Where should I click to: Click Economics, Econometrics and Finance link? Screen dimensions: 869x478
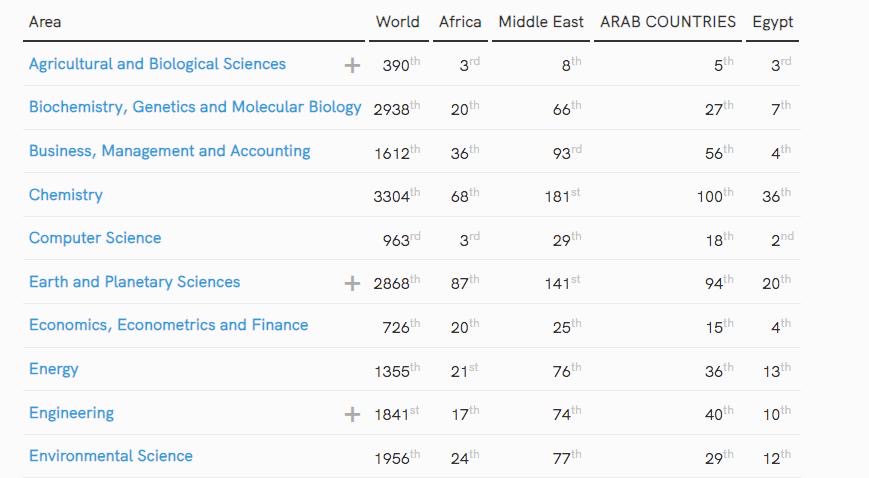pos(168,325)
